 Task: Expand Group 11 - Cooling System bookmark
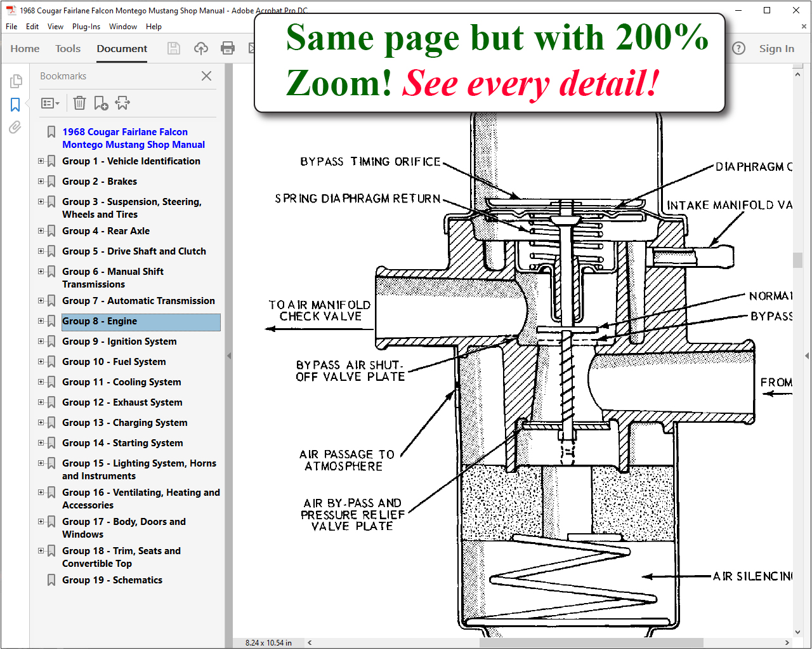[x=41, y=382]
